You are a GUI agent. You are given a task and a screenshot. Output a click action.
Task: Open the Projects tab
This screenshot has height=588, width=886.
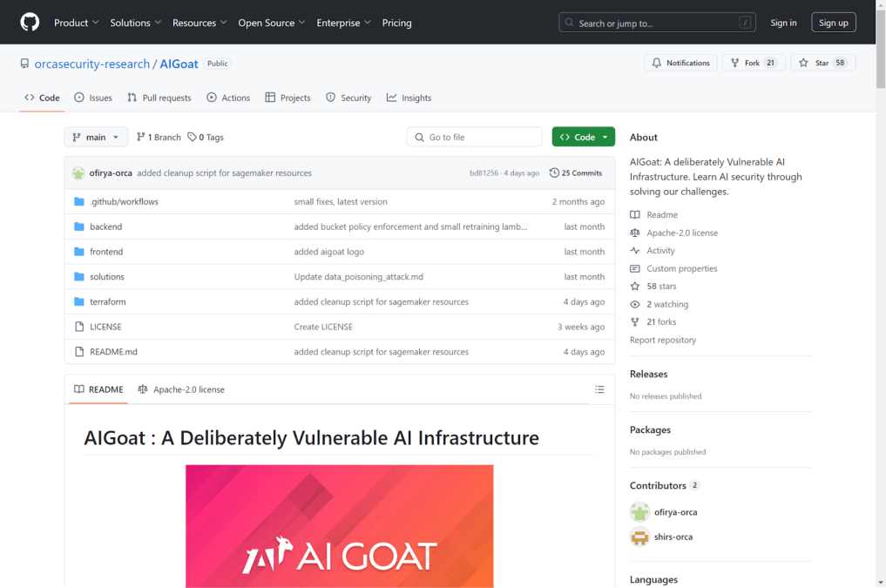288,98
